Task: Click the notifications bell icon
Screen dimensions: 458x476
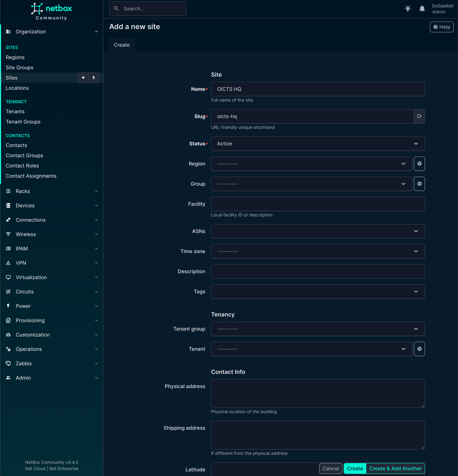Action: [422, 9]
